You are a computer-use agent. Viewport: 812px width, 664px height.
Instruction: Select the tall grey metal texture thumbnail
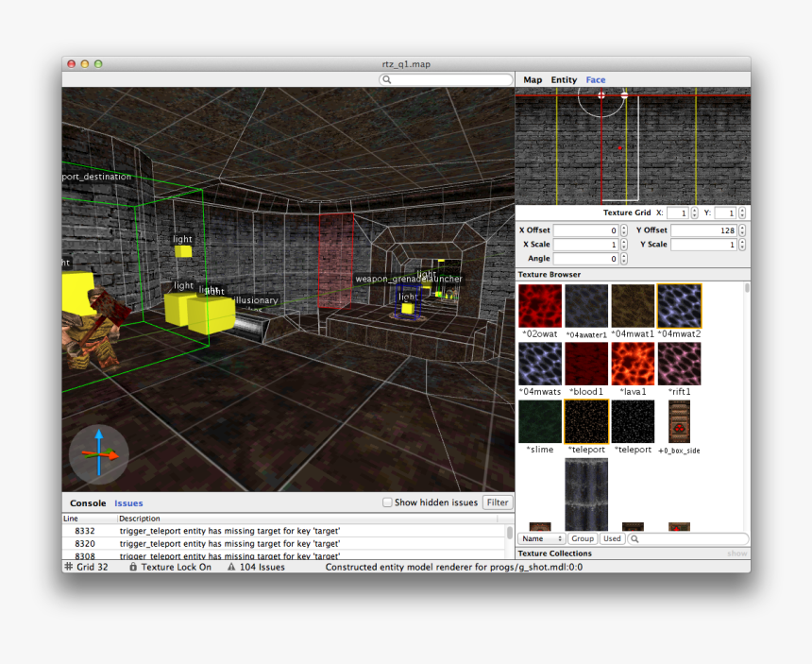click(x=586, y=494)
